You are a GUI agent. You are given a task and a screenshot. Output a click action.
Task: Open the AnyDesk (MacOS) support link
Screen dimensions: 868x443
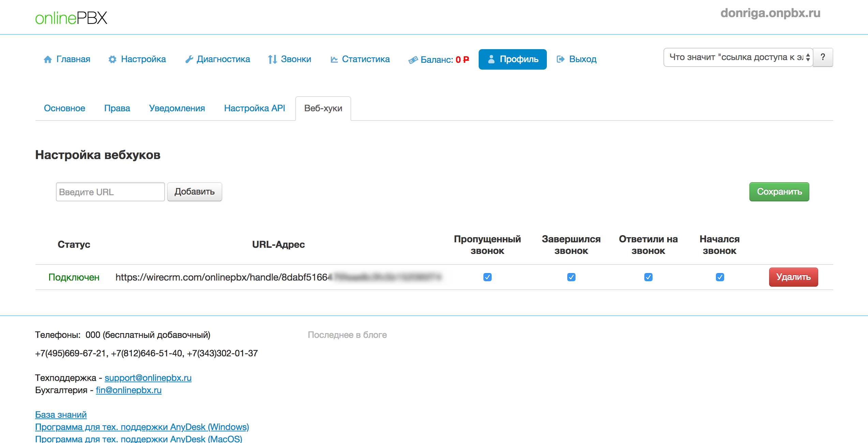(x=138, y=439)
